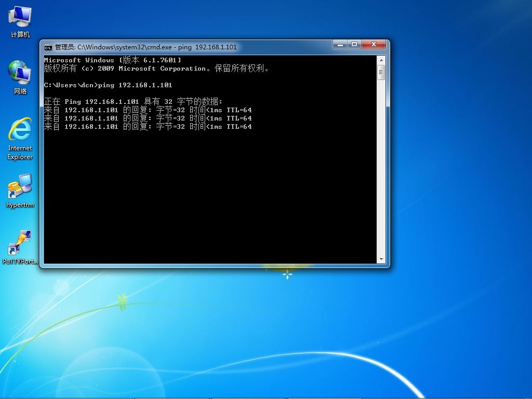Click the scrollbar up arrow in cmd
The image size is (532, 399).
coord(381,60)
